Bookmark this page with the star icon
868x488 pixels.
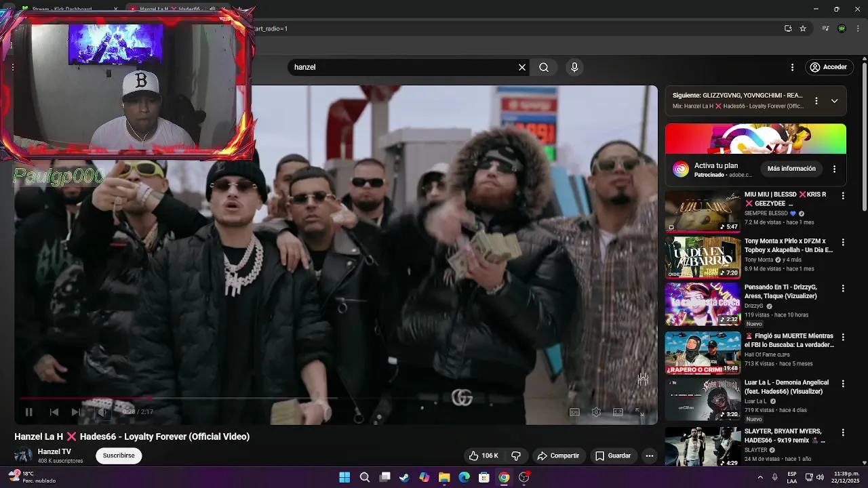pyautogui.click(x=803, y=28)
